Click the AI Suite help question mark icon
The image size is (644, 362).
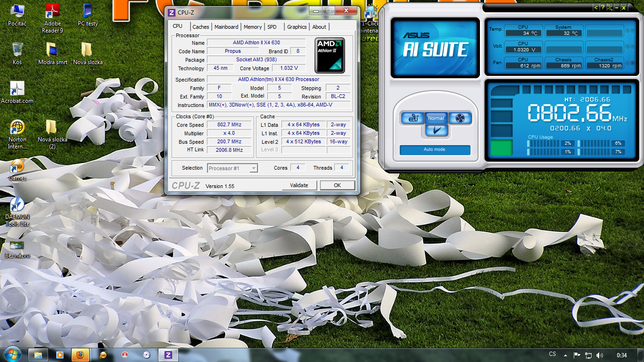(603, 7)
